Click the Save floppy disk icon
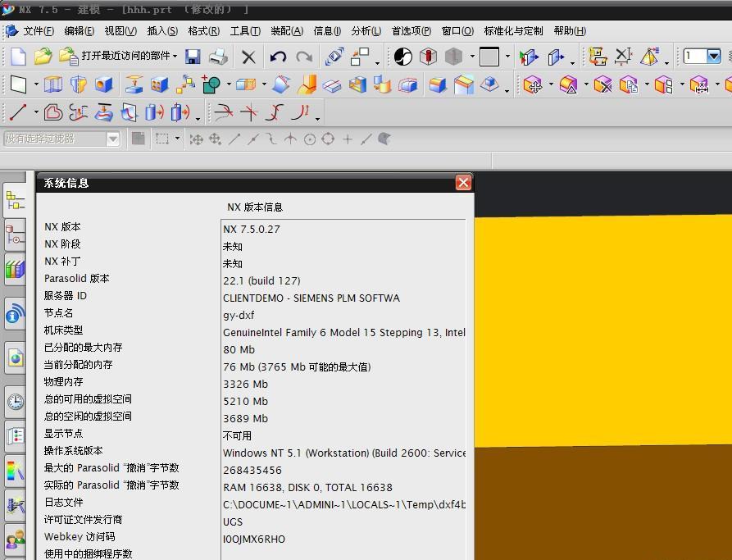Image resolution: width=732 pixels, height=560 pixels. [193, 57]
